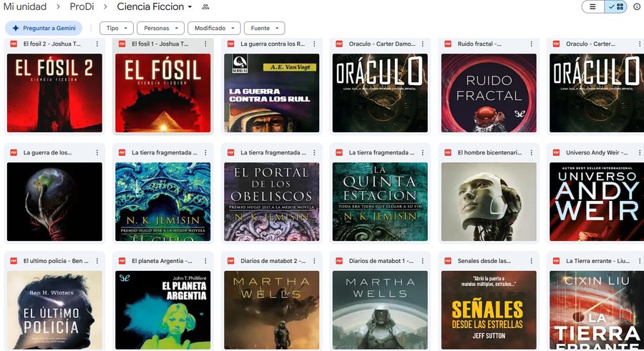Open three-dot menu for El ultimo policia file

[97, 261]
